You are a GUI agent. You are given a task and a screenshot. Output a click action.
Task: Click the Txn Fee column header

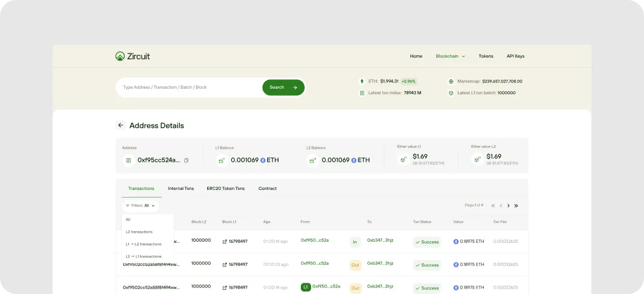coord(500,222)
